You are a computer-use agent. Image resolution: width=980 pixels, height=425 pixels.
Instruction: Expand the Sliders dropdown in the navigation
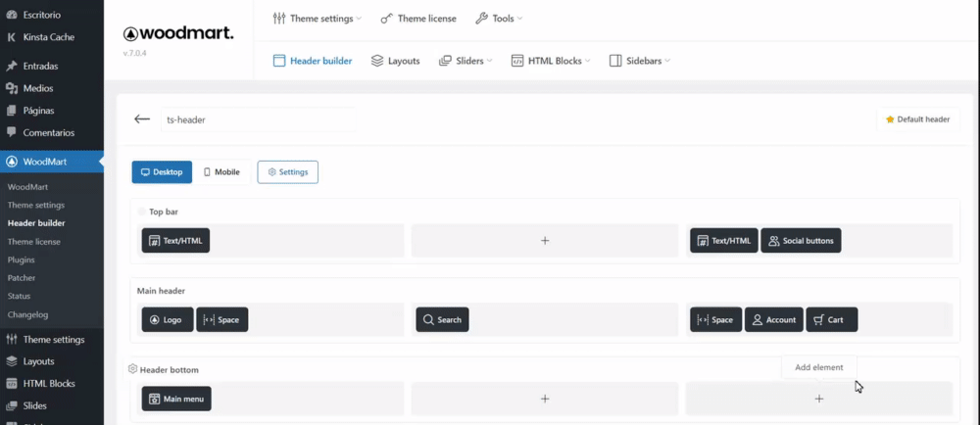465,61
